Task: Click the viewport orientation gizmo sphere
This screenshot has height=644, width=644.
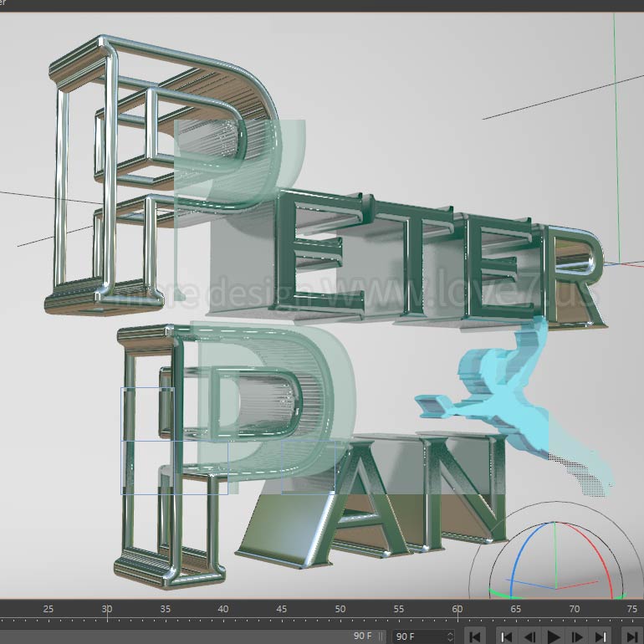Action: point(555,560)
